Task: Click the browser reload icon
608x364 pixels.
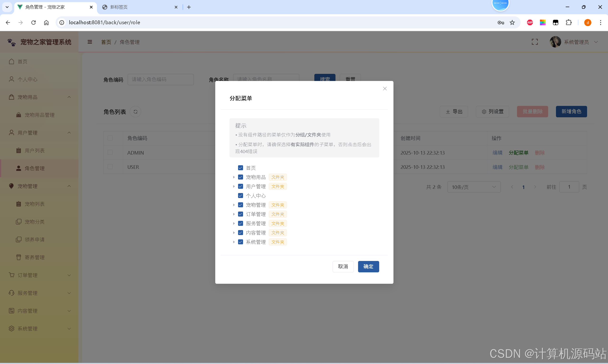Action: tap(34, 23)
